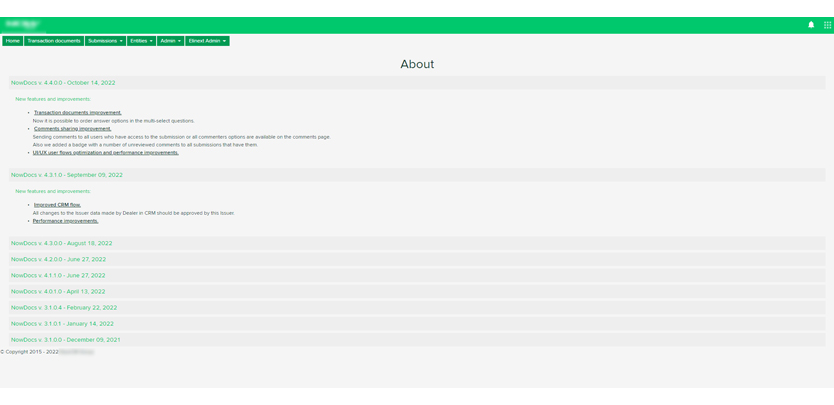
Task: Open the apps grid icon
Action: [827, 25]
